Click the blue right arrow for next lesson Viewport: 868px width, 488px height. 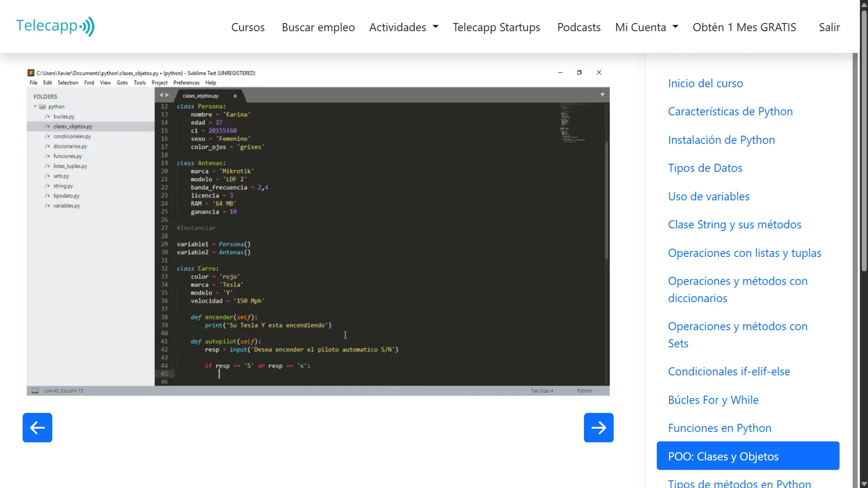[598, 427]
